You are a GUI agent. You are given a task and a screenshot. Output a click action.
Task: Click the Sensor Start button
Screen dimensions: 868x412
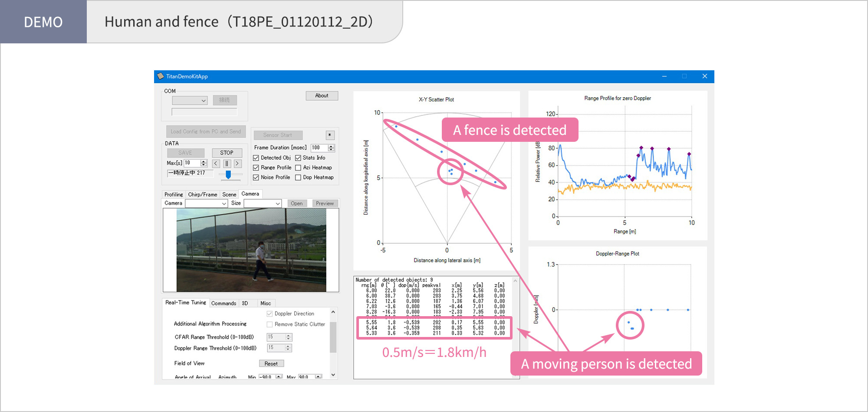click(278, 135)
